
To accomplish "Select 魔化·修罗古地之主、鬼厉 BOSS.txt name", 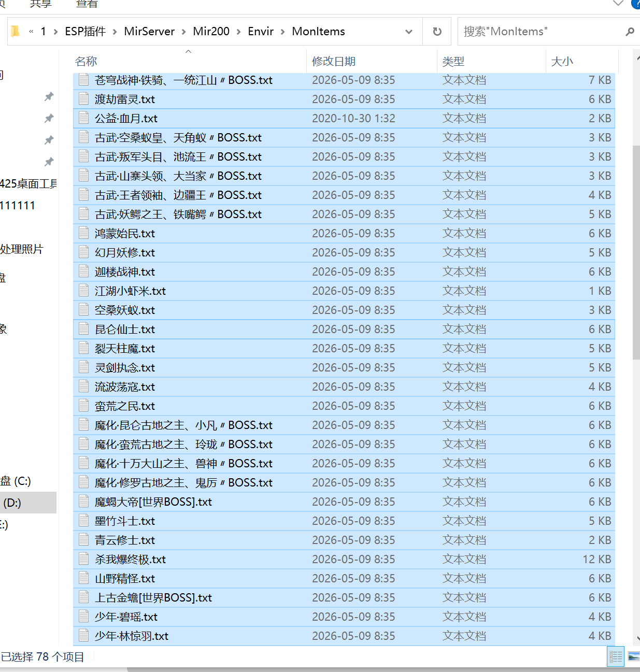I will 183,483.
